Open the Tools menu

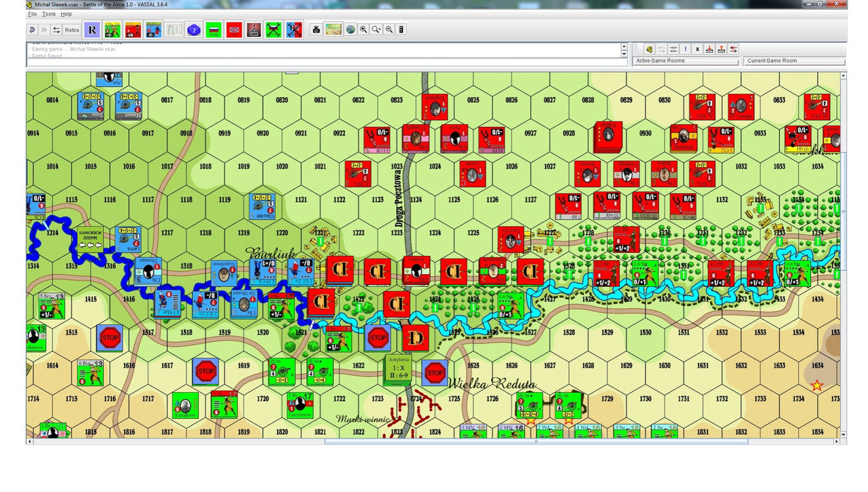pyautogui.click(x=49, y=14)
